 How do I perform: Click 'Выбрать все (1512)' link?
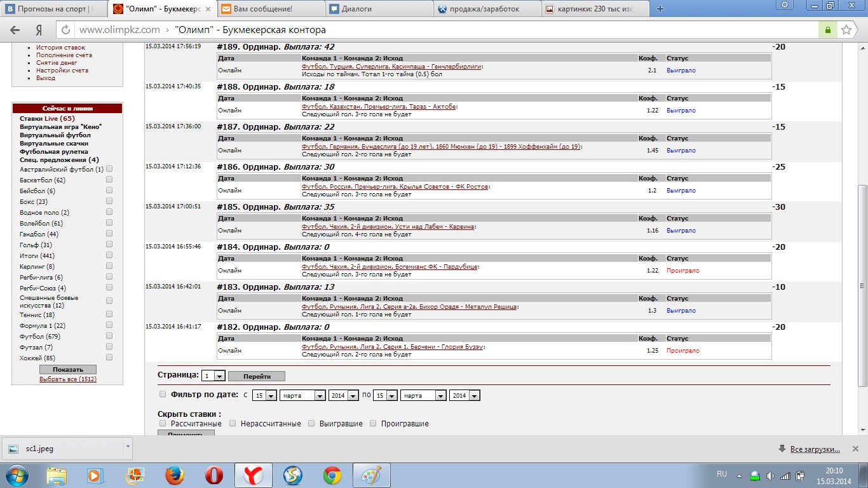click(68, 379)
